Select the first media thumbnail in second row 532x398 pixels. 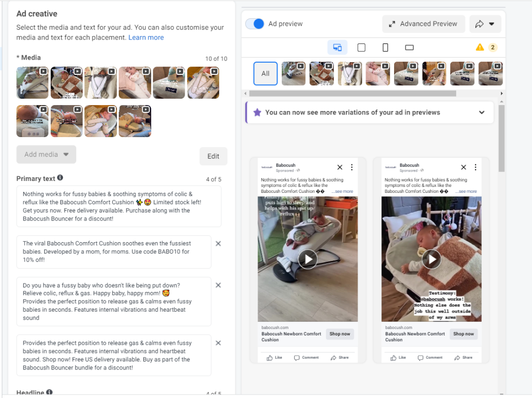point(32,121)
